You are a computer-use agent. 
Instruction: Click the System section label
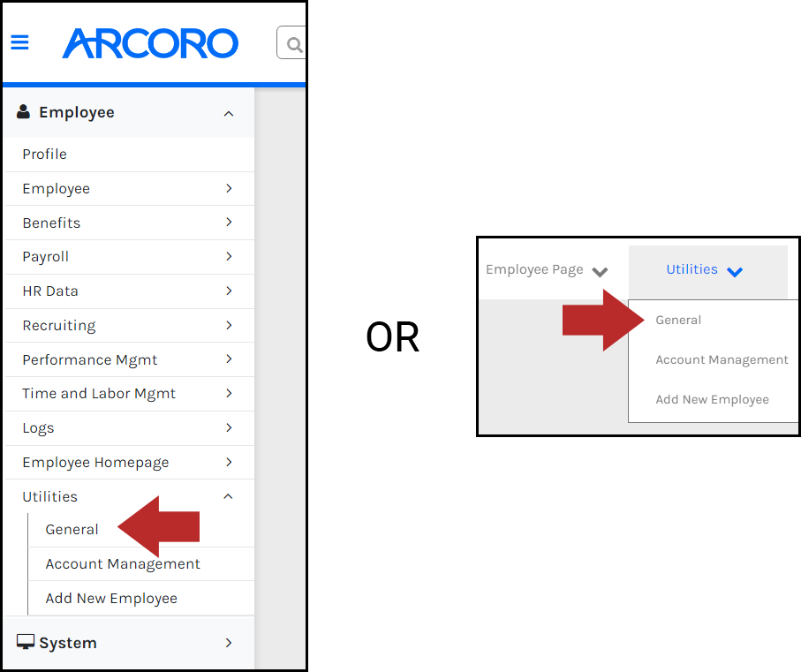68,643
